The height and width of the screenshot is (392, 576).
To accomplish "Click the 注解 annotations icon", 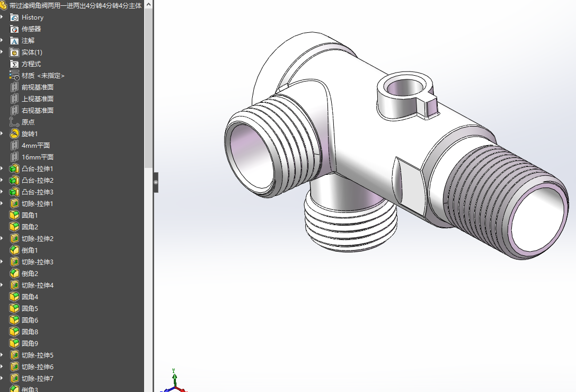I will pos(14,41).
